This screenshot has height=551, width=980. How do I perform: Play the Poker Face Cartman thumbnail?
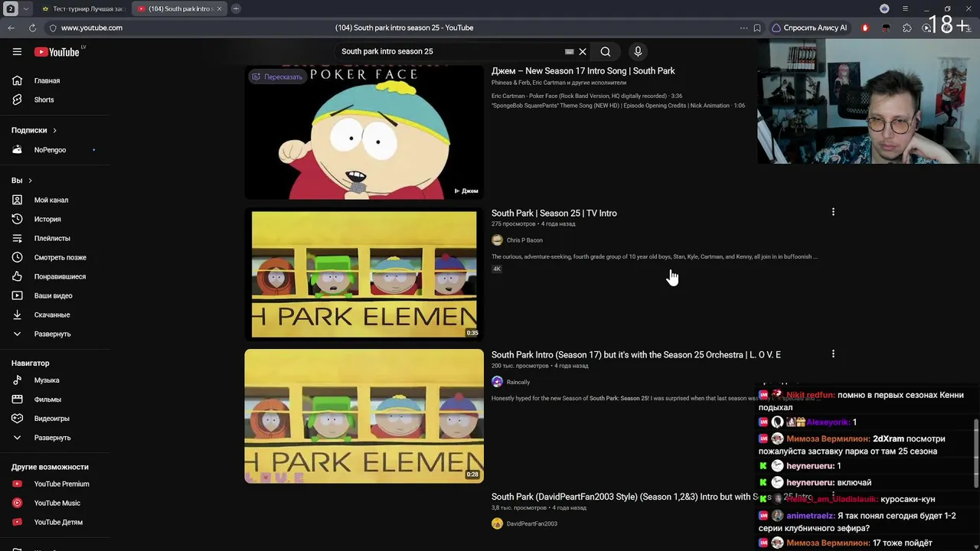(x=364, y=132)
